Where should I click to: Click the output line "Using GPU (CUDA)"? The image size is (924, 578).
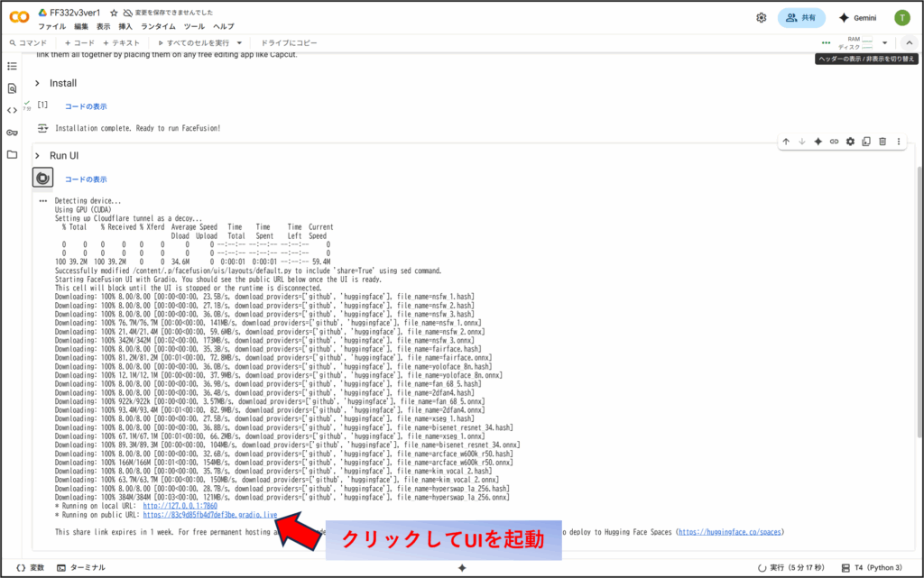click(x=83, y=209)
